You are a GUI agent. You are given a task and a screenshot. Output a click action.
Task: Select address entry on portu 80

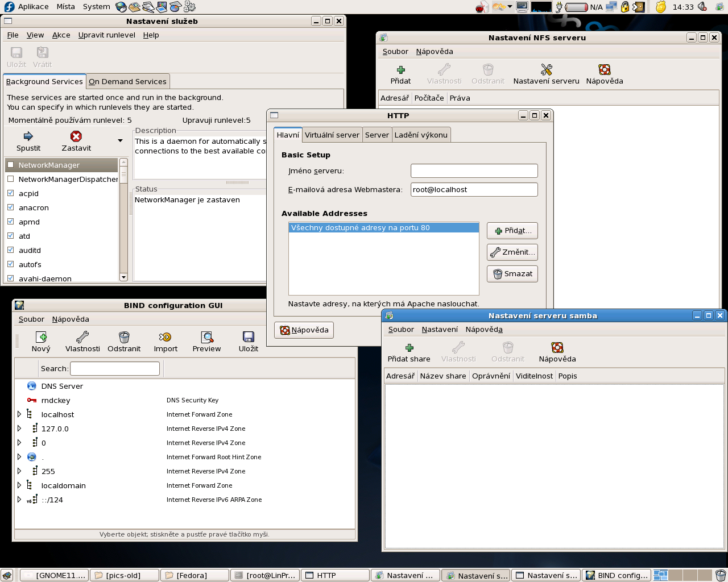pos(384,228)
